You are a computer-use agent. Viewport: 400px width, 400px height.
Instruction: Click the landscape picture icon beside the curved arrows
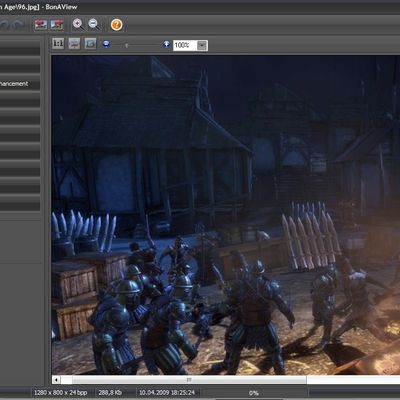click(x=41, y=25)
